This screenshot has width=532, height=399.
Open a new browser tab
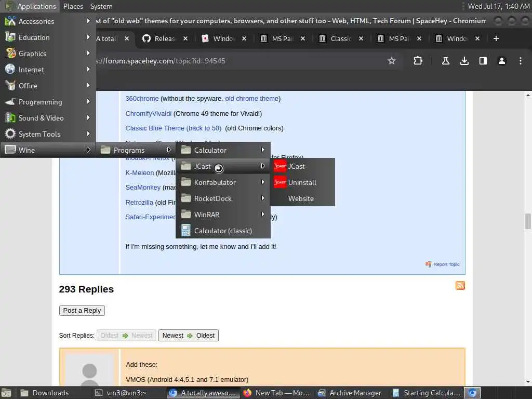pyautogui.click(x=496, y=38)
